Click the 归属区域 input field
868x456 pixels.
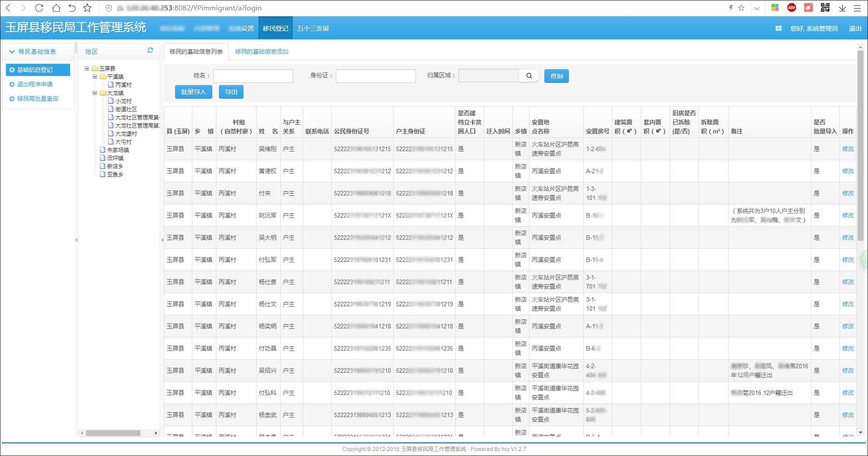[x=488, y=76]
